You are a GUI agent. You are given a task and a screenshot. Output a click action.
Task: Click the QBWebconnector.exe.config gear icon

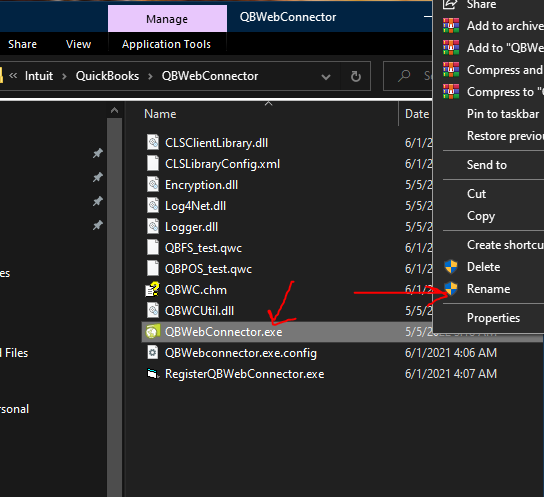[x=153, y=353]
